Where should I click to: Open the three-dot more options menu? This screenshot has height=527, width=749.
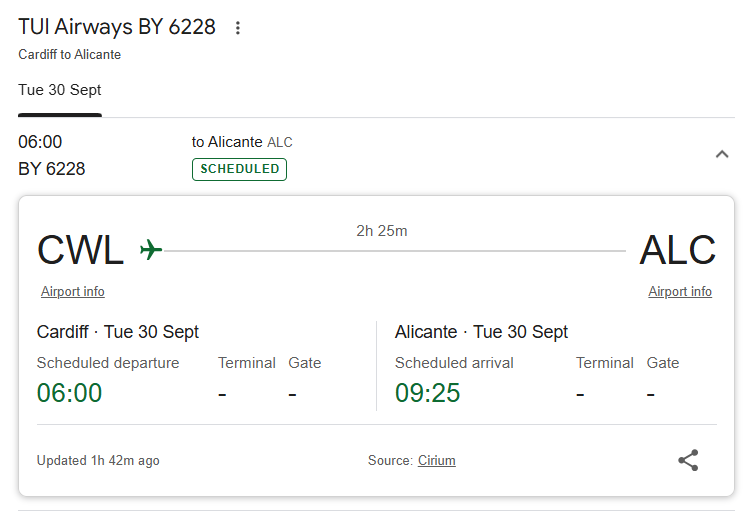[237, 28]
